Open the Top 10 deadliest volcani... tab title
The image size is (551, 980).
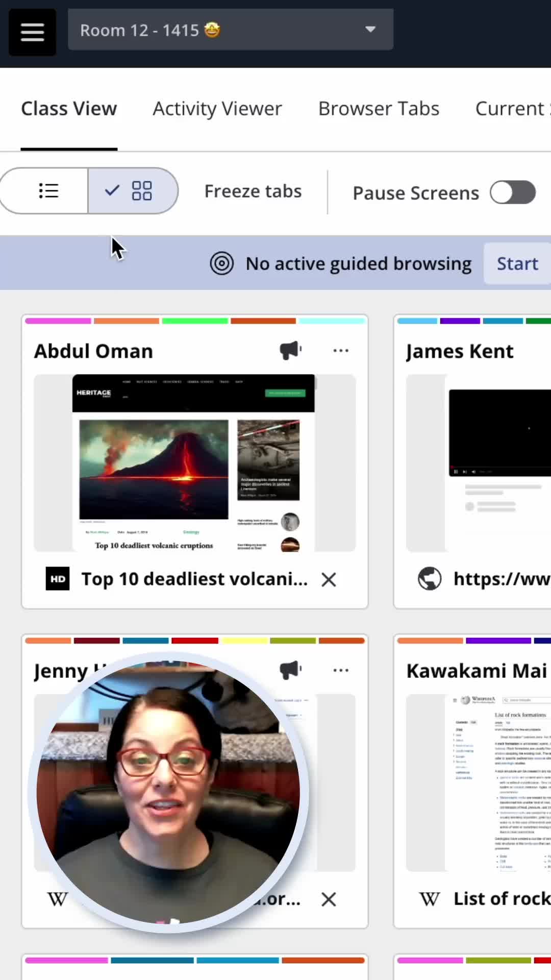[x=195, y=579]
